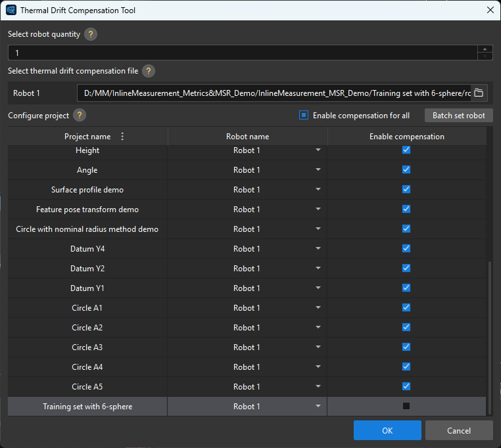This screenshot has width=501, height=448.
Task: Uncheck compensation for Circle A3
Action: click(x=406, y=347)
